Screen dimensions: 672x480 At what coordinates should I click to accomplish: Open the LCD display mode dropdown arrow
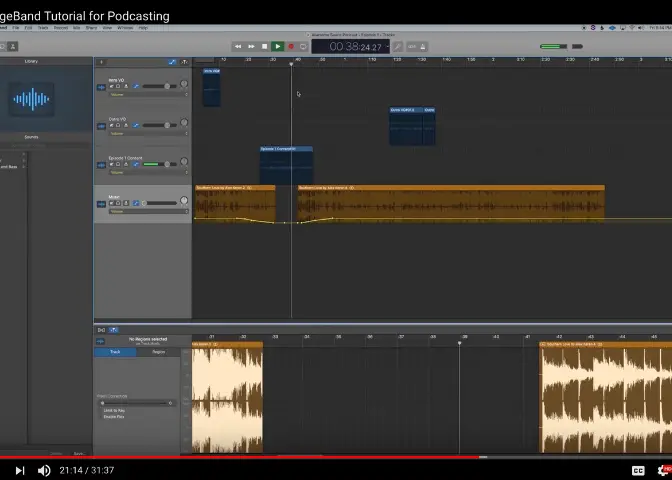(387, 46)
